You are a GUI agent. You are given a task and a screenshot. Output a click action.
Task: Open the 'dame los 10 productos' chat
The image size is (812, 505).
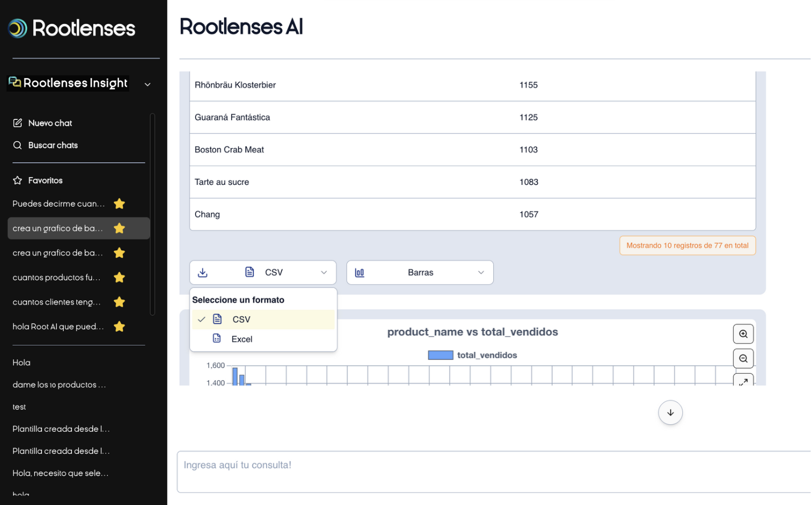click(x=59, y=385)
